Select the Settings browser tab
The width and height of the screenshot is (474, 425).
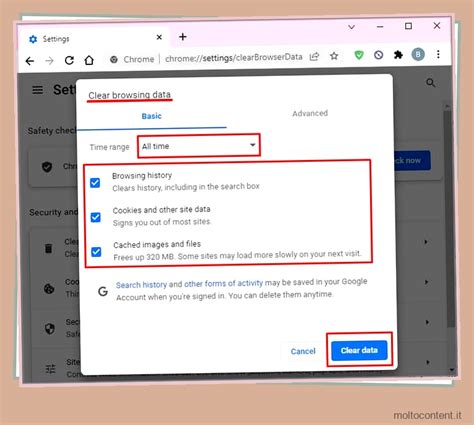tap(96, 39)
